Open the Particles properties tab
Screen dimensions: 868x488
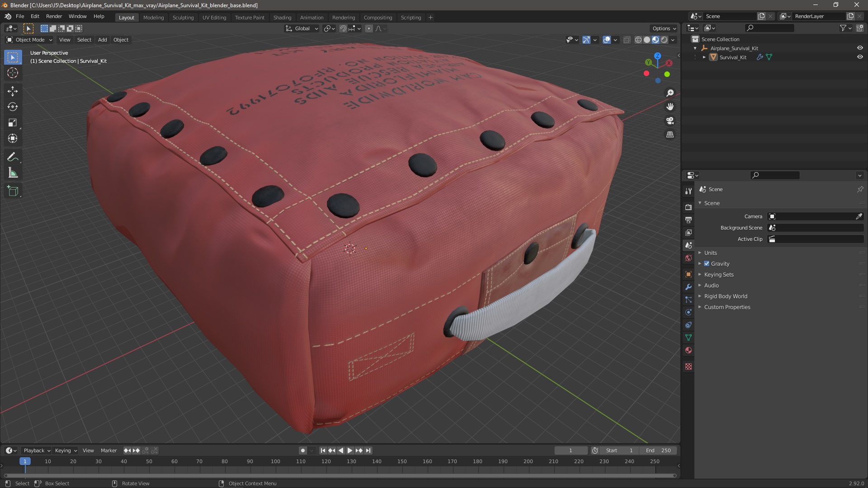pos(689,300)
